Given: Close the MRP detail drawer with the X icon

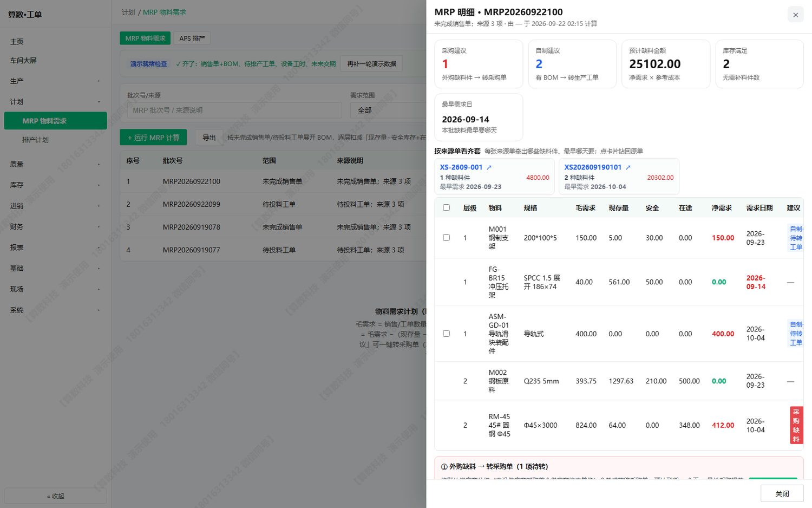Looking at the screenshot, I should tap(795, 15).
